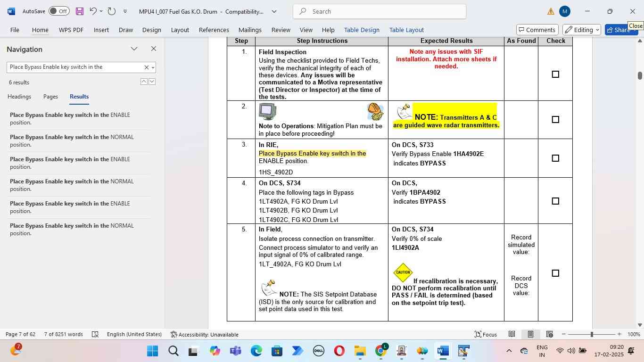This screenshot has height=362, width=644.
Task: Clear the navigation search text
Action: coord(146,67)
